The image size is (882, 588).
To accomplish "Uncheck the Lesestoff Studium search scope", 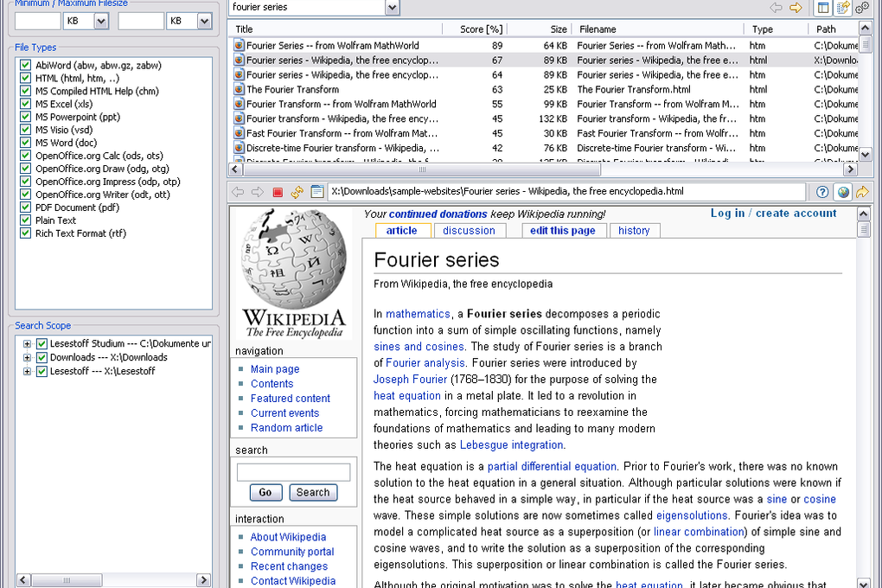I will pyautogui.click(x=42, y=344).
